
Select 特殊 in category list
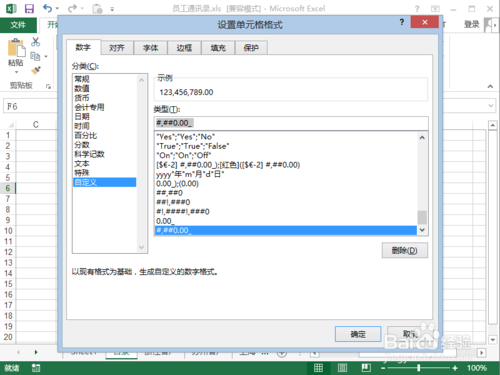[x=105, y=173]
